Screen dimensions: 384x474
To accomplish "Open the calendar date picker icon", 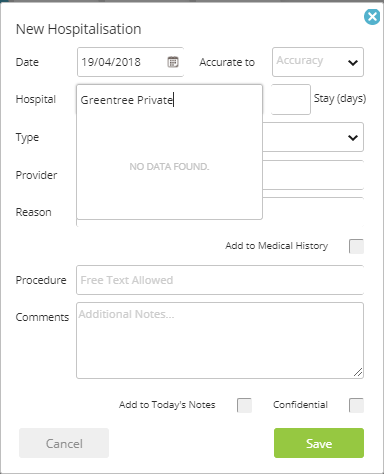I will pos(173,62).
